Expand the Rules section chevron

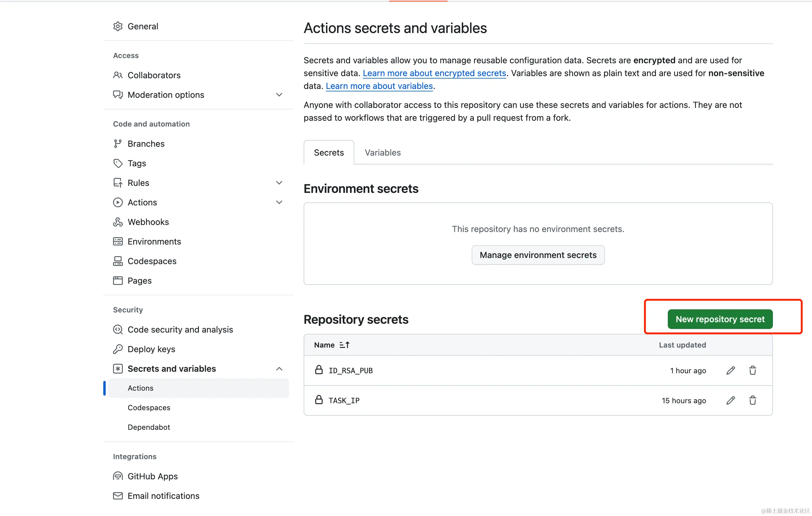279,183
